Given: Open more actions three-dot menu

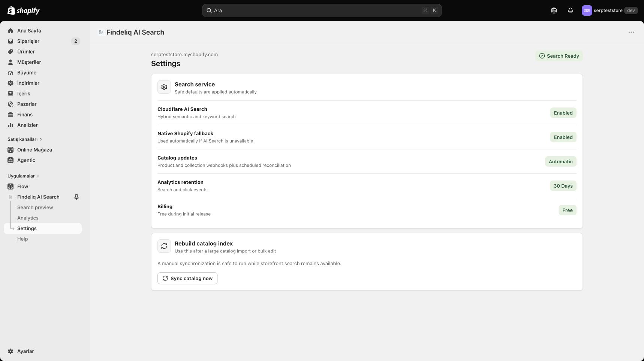Looking at the screenshot, I should click(631, 32).
